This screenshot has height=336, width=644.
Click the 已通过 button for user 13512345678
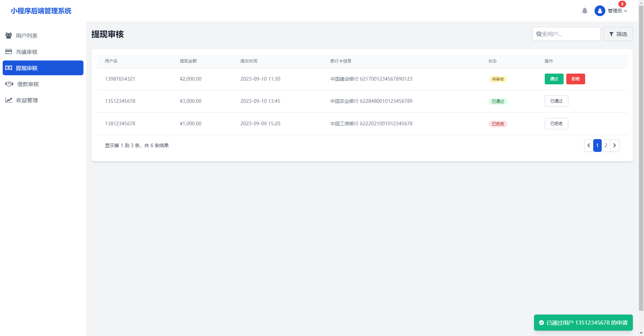pyautogui.click(x=556, y=101)
